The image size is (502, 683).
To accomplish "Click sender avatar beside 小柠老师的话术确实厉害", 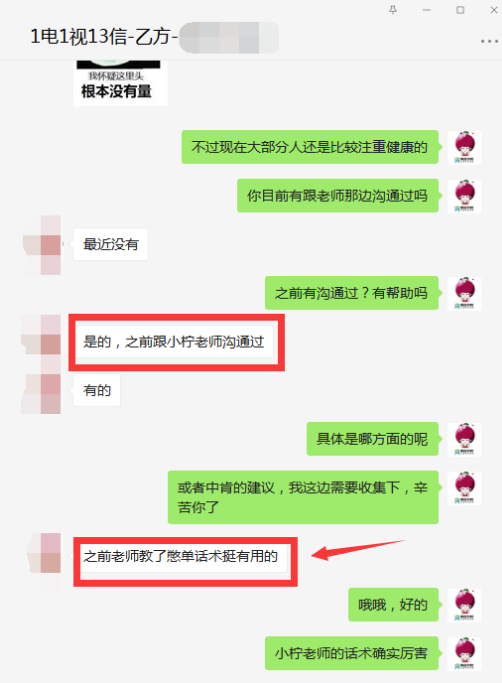I will [465, 654].
